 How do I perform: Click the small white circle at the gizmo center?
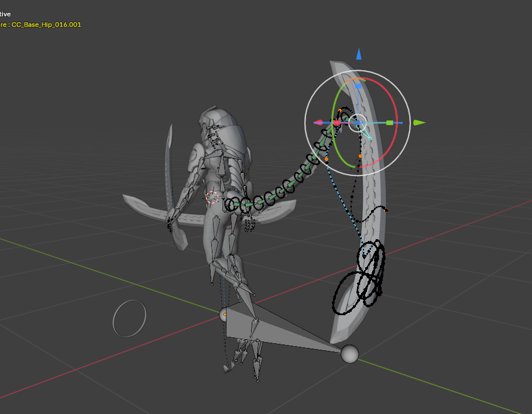[358, 123]
